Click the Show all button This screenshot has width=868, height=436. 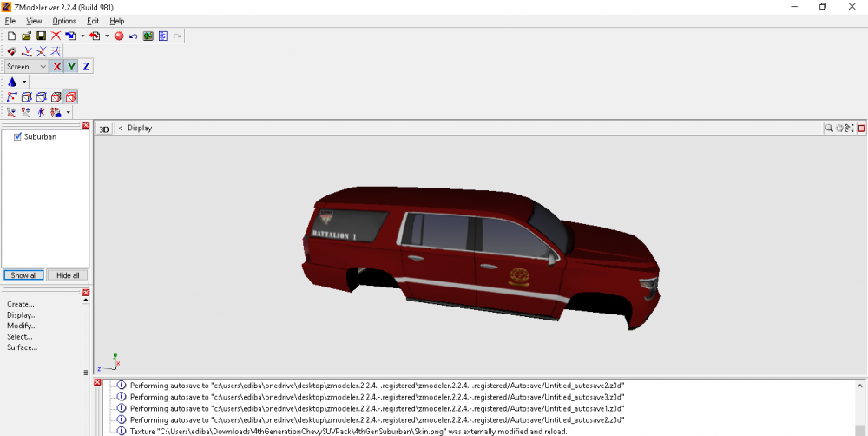23,275
